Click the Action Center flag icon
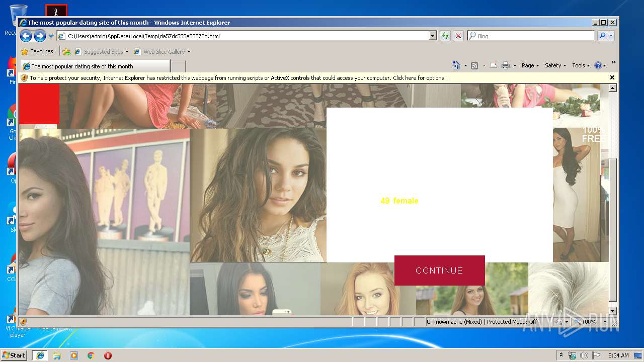The height and width of the screenshot is (362, 644). pos(595,355)
